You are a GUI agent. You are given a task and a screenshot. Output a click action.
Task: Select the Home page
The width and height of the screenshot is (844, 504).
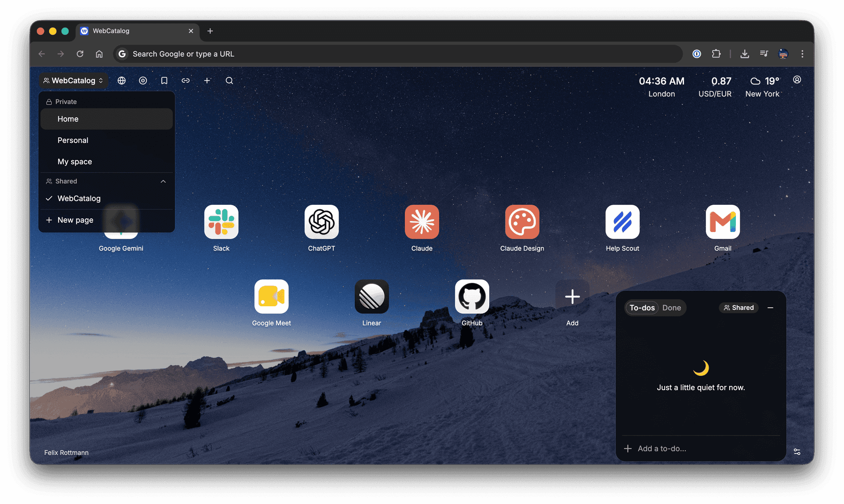pyautogui.click(x=106, y=119)
